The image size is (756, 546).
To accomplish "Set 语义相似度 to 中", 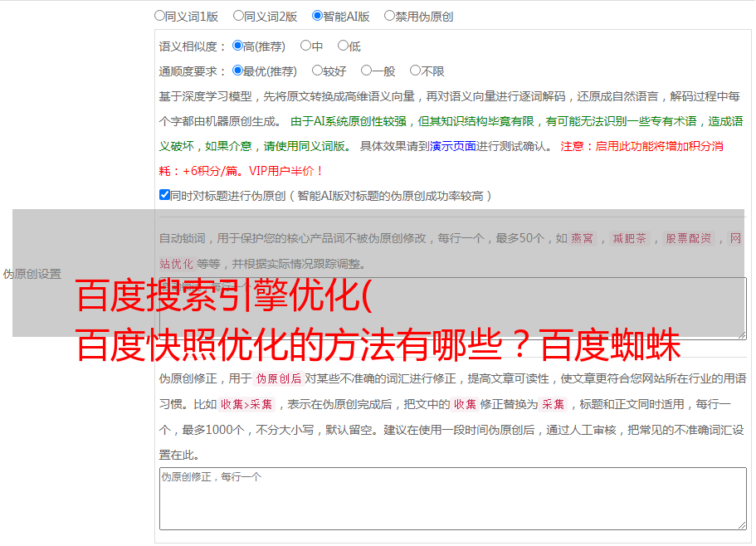I will (305, 46).
